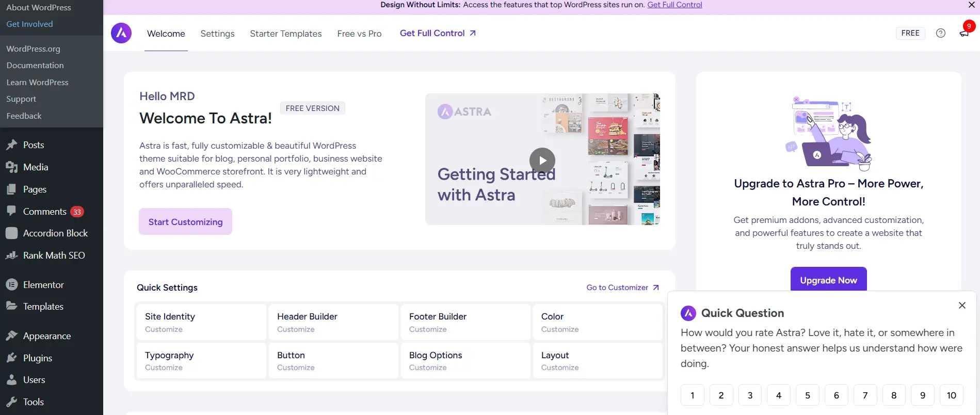The height and width of the screenshot is (415, 980).
Task: Click the FREE badge in header
Action: [910, 33]
